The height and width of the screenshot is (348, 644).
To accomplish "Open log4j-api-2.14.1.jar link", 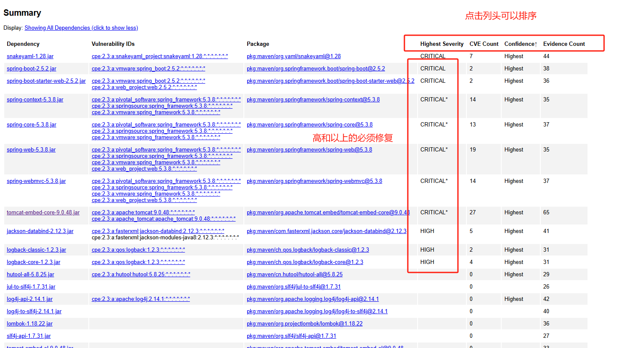I will (30, 299).
